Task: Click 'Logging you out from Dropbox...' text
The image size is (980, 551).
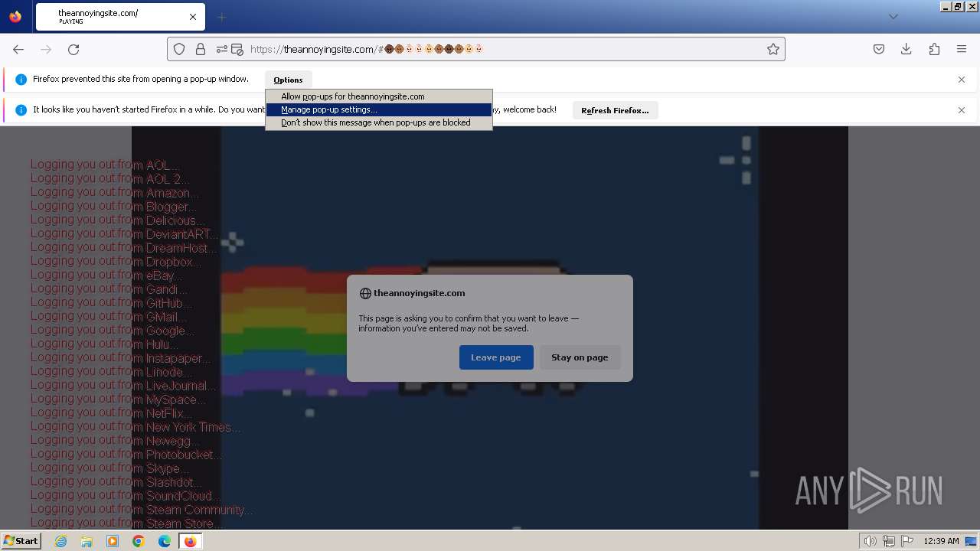Action: coord(116,262)
